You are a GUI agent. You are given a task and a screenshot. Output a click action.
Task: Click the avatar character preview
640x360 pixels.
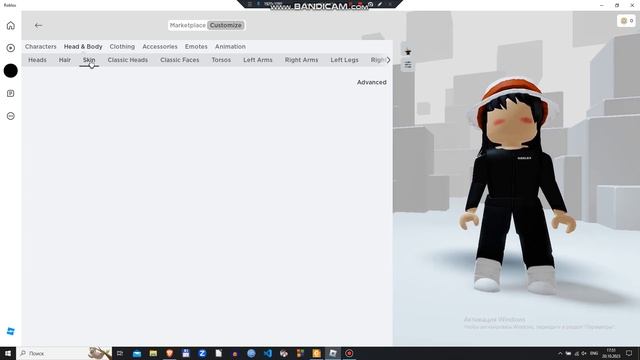pyautogui.click(x=518, y=186)
